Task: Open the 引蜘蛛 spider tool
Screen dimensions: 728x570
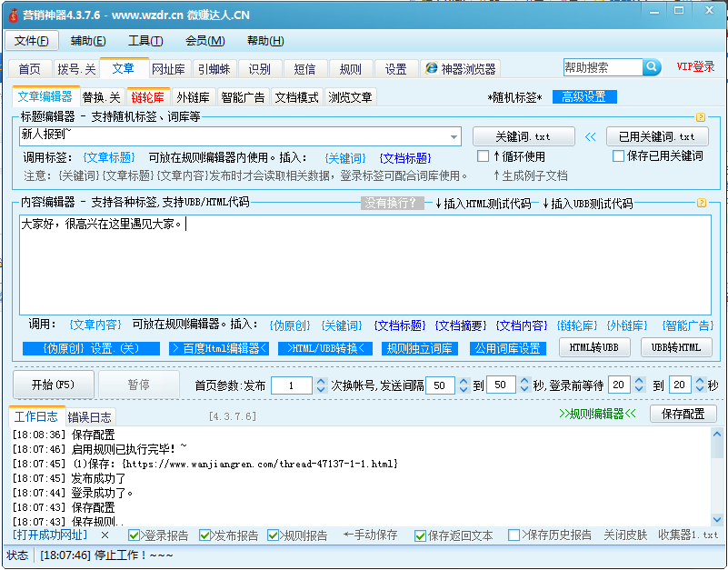Action: tap(213, 68)
